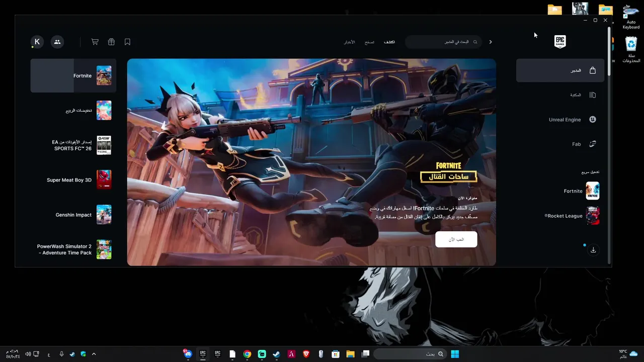Viewport: 644px width, 362px height.
Task: Launch Rocket League from quick launch
Action: pos(572,216)
